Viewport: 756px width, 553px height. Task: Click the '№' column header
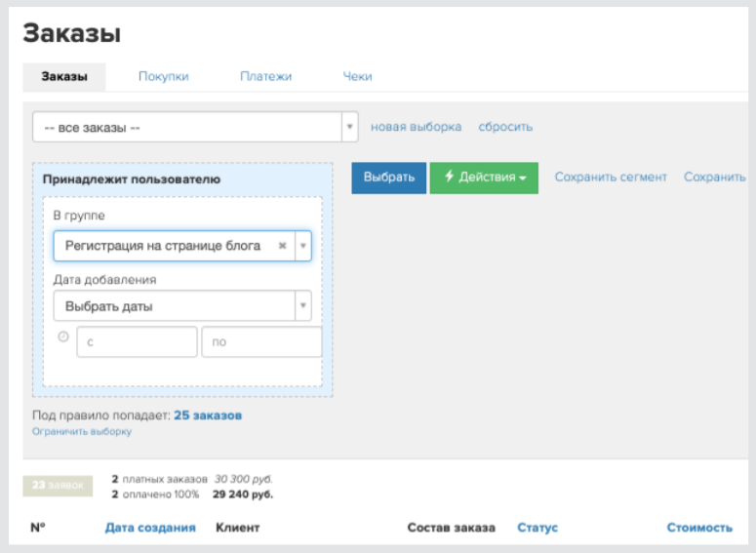(x=38, y=528)
